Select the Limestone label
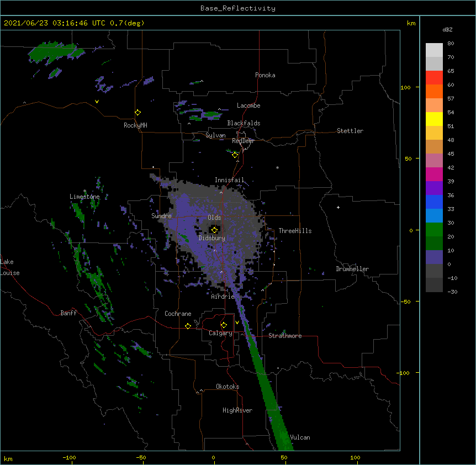This screenshot has width=476, height=465. (x=84, y=197)
